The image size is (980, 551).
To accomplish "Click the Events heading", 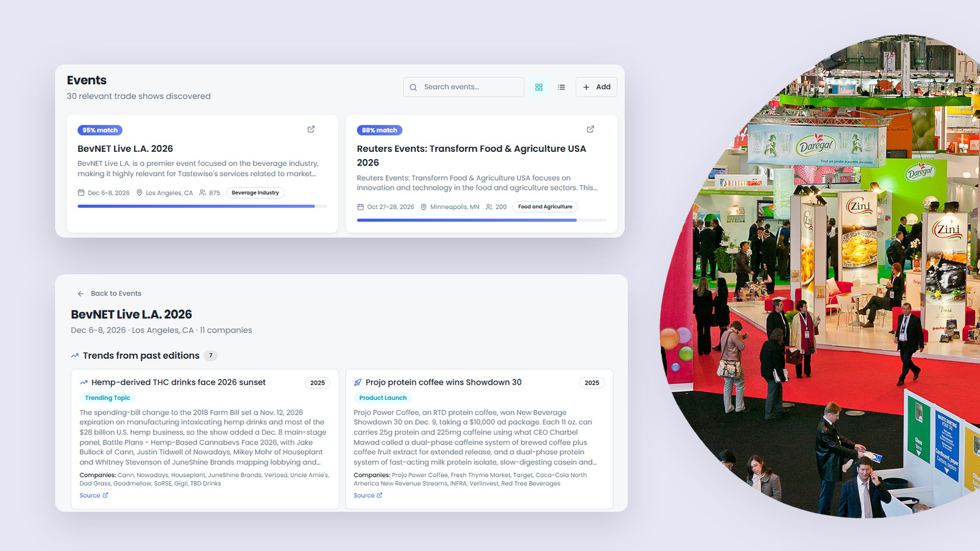I will (x=86, y=80).
